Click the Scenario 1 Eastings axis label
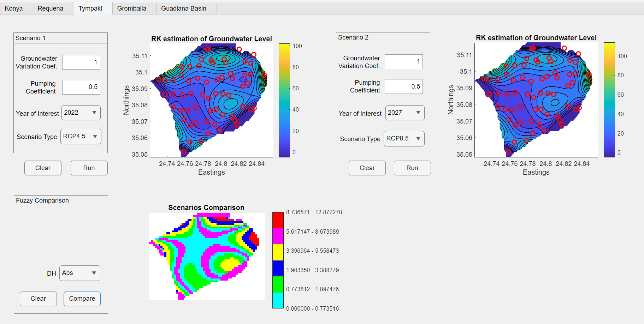This screenshot has height=324, width=644. coord(212,172)
